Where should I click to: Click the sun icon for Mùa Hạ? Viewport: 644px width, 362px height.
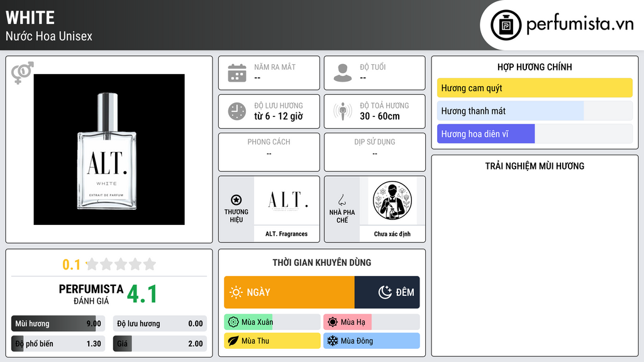(333, 322)
